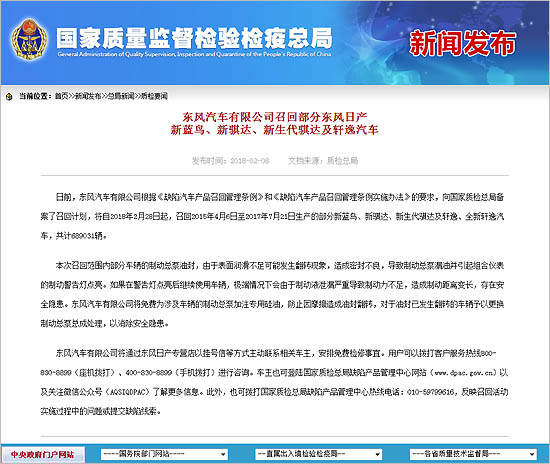Click the red article headline 东风汽车有限公司召回
Screen dimensions: 550x464
pyautogui.click(x=275, y=116)
